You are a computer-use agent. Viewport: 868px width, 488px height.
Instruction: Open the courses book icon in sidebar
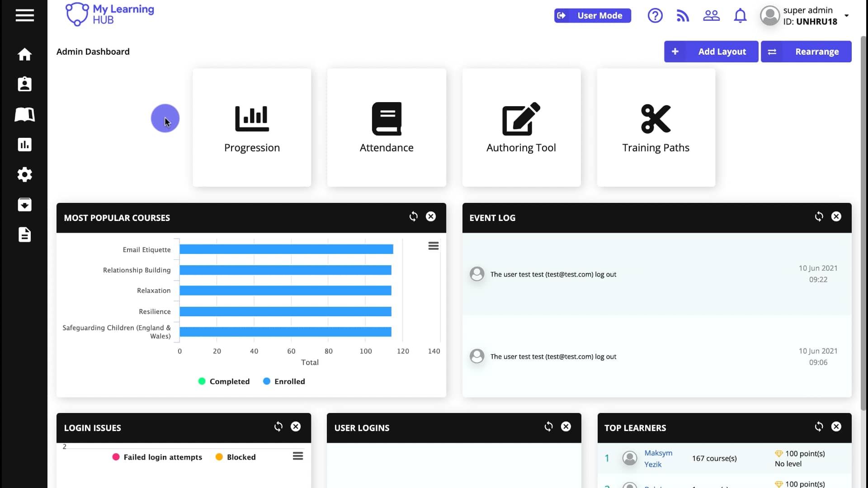click(x=24, y=114)
